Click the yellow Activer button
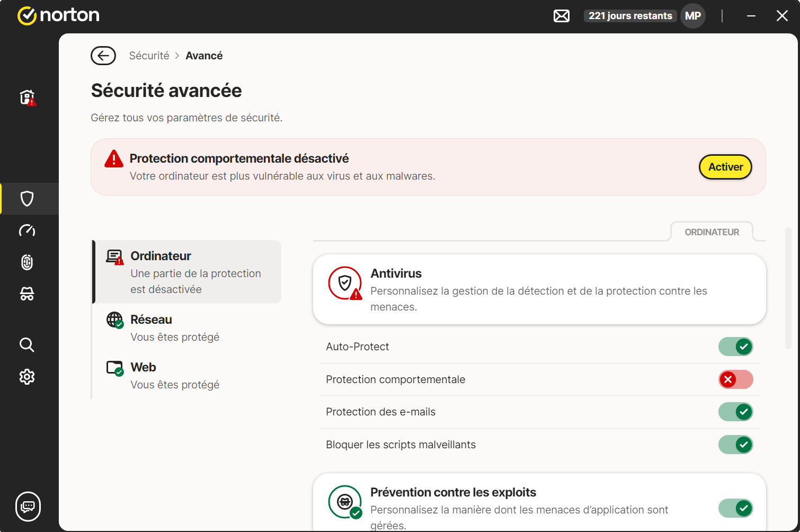The height and width of the screenshot is (532, 800). 725,167
